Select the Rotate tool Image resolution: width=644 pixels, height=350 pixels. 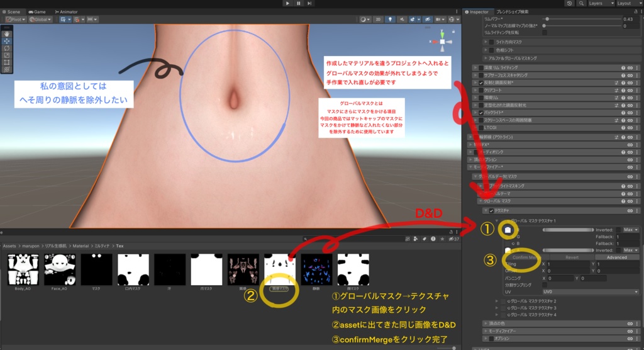click(6, 48)
